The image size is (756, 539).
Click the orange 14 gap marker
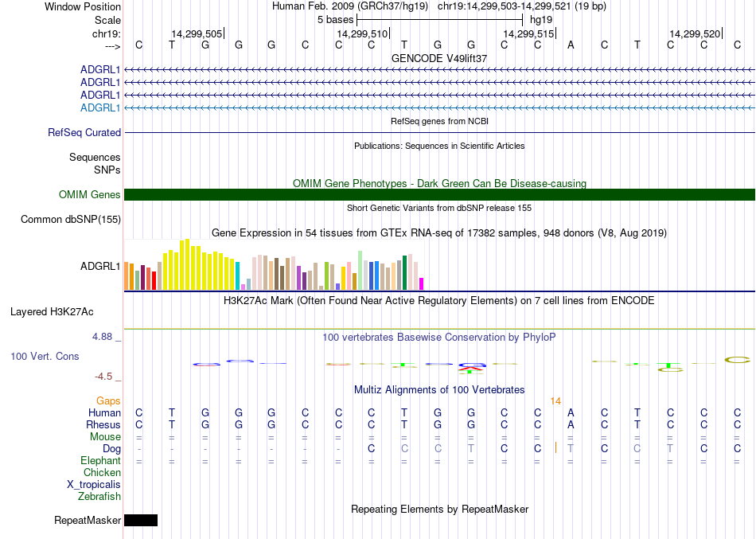(555, 401)
